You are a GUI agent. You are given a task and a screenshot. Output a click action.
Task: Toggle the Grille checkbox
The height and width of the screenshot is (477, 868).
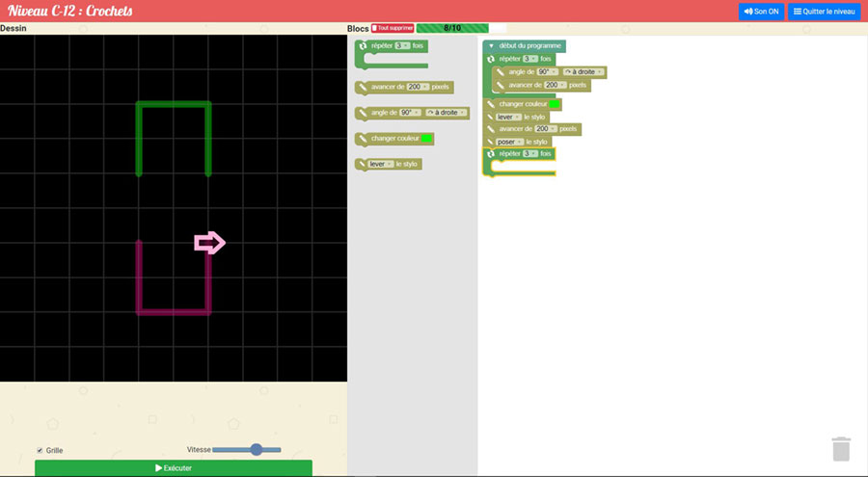(x=40, y=450)
